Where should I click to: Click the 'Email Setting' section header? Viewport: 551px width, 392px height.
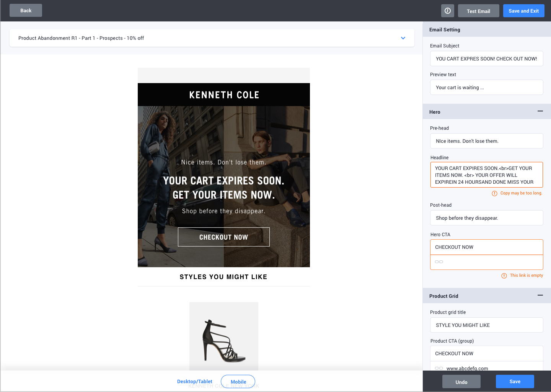(487, 29)
